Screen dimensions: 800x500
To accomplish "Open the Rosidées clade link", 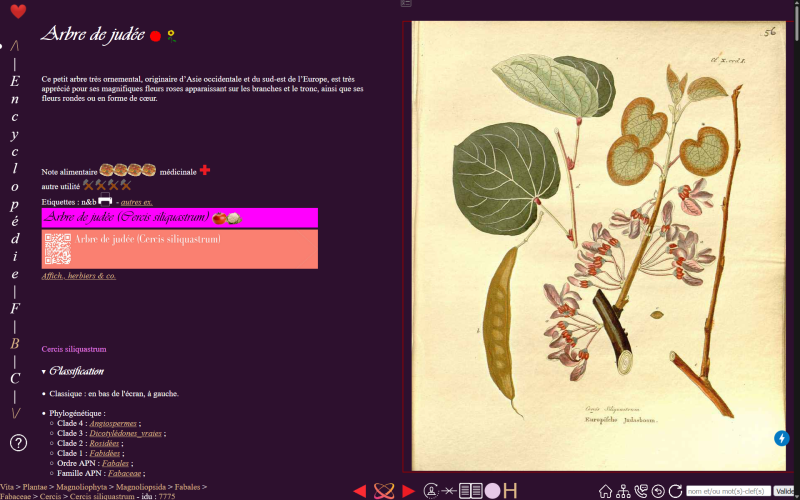I will 104,443.
